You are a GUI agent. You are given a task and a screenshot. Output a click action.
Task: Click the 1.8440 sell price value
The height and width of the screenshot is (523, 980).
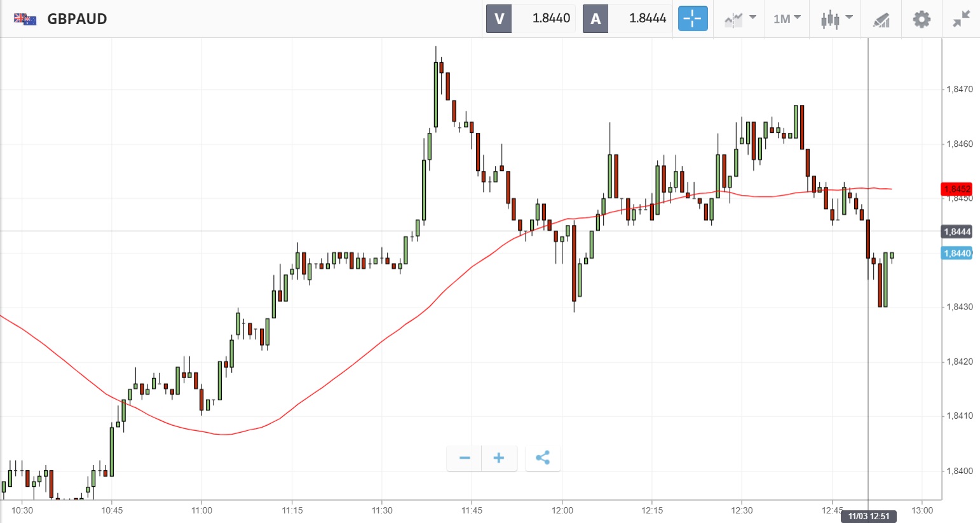(551, 19)
